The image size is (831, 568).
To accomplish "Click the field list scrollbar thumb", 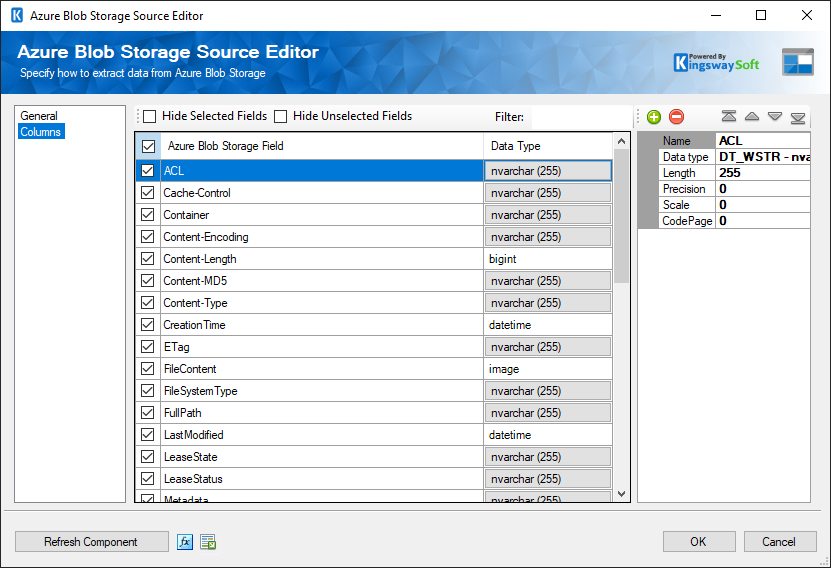I will tap(622, 216).
